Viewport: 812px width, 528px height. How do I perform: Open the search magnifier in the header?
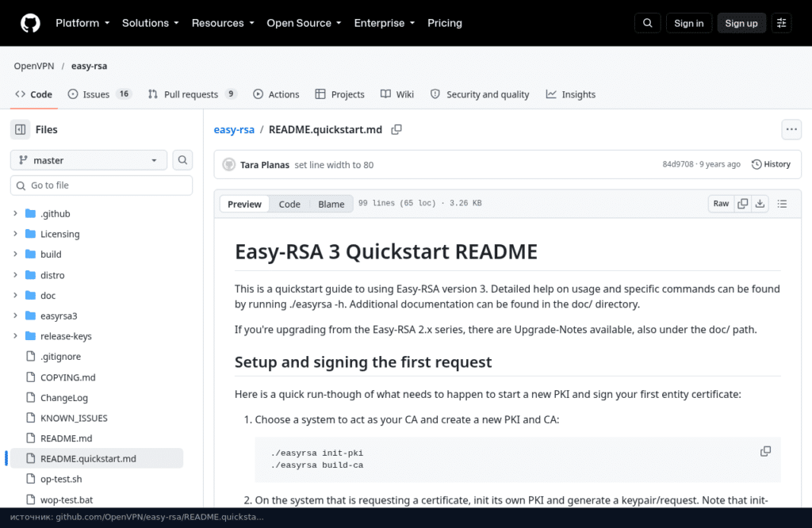(647, 23)
